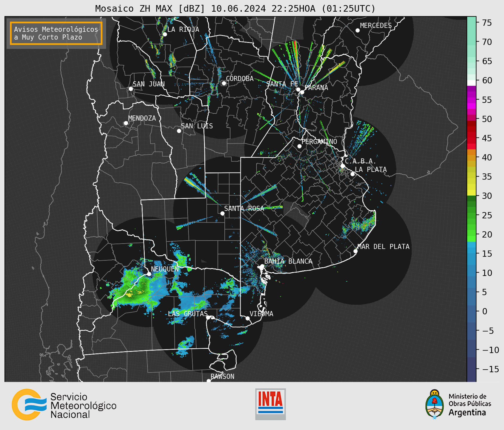
Task: Select the VIEDMA city marker
Action: [247, 318]
